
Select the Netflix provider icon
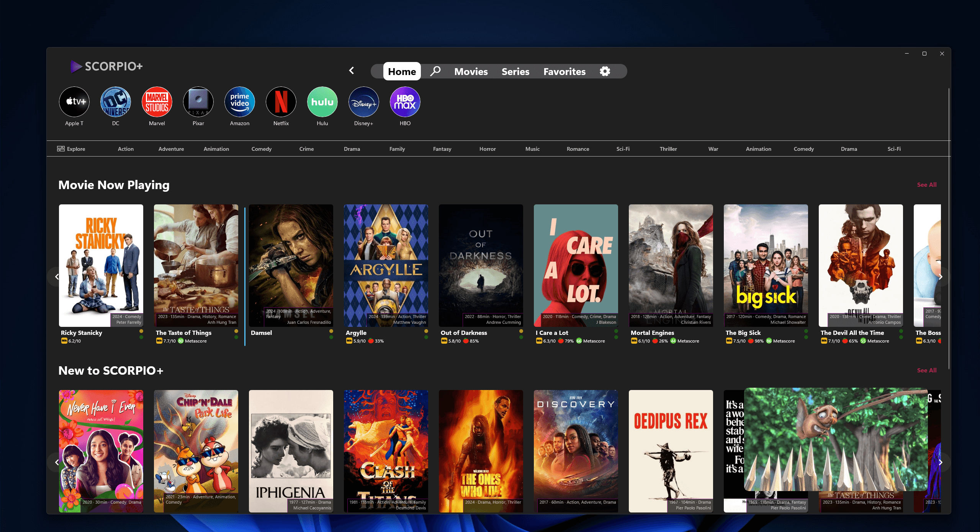[x=281, y=102]
